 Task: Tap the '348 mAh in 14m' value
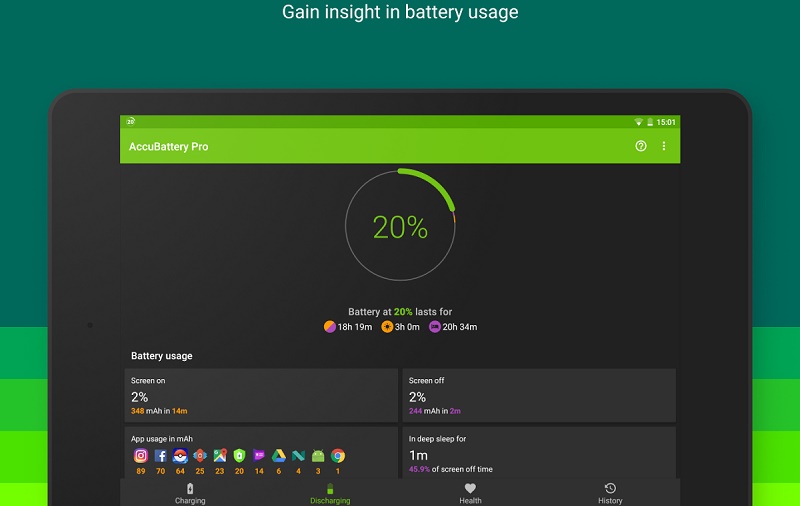click(x=159, y=411)
